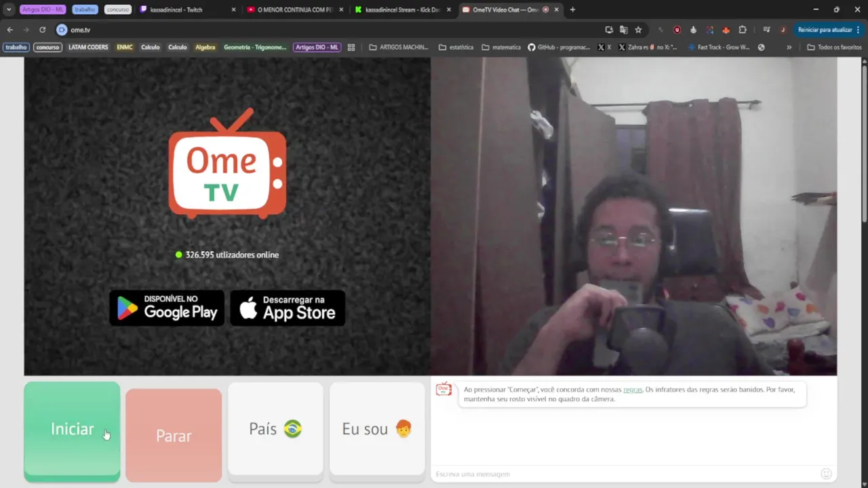
Task: Show hidden bookmarks with the chevron
Action: (789, 47)
